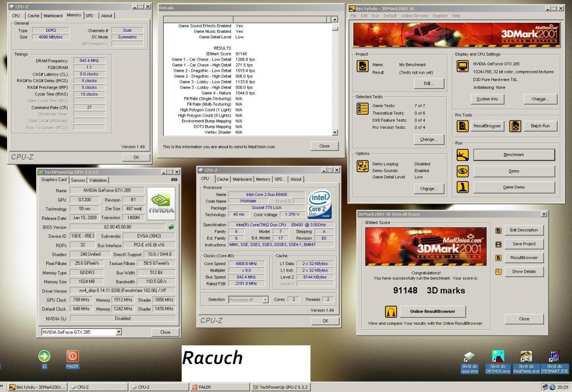Open the Help menu in 3DMark2001
Screen dimensions: 572x392
(456, 16)
